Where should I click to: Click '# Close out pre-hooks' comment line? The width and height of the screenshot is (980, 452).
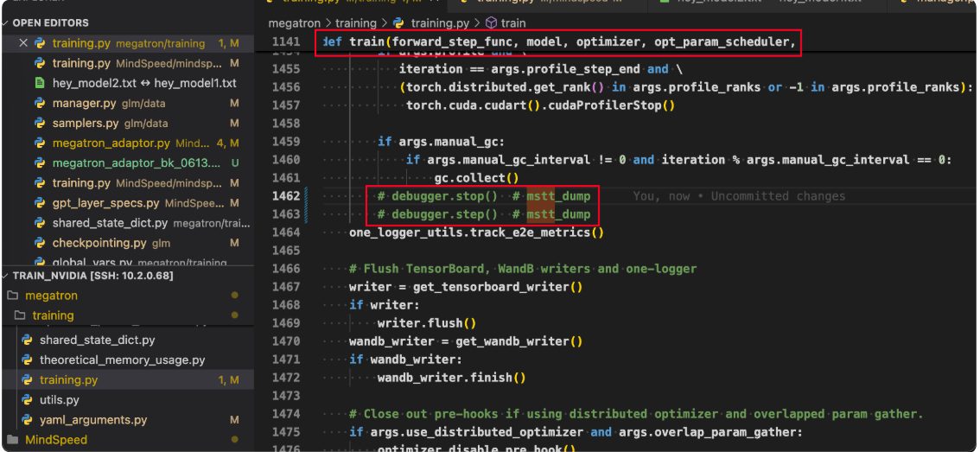click(x=636, y=414)
